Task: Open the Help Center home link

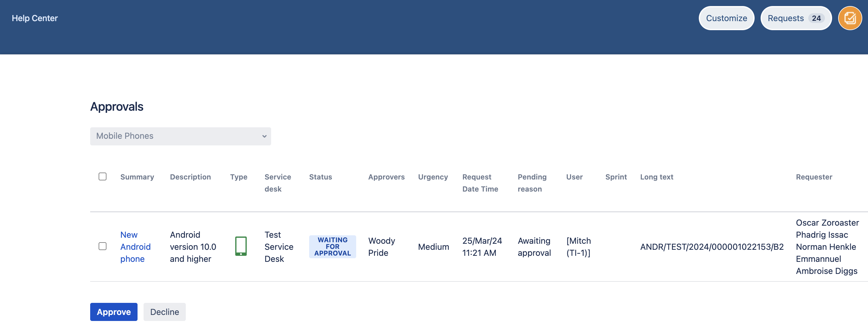Action: [35, 18]
